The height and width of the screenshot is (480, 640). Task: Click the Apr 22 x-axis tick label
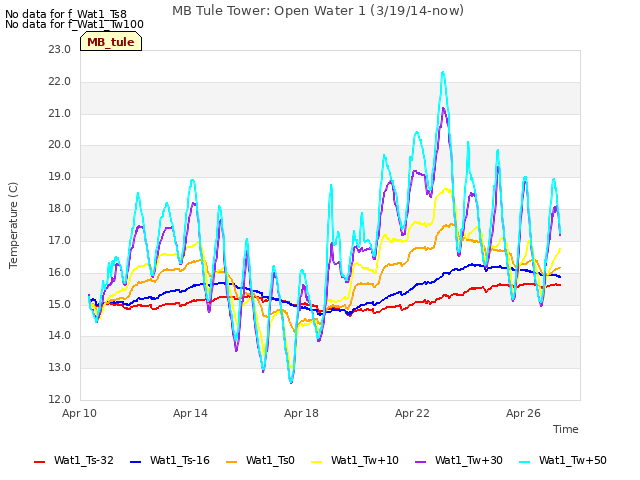412,413
